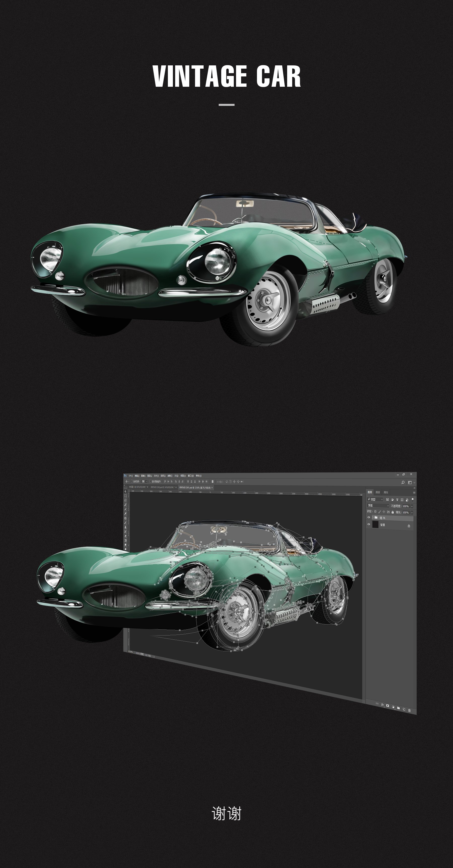The height and width of the screenshot is (868, 453).
Task: Click the 背景 layer lock icon
Action: (x=409, y=526)
